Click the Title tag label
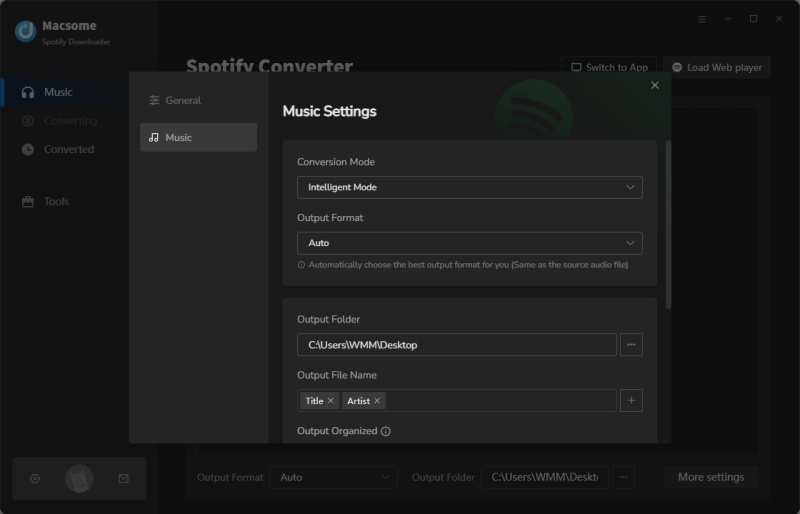The image size is (800, 514). [314, 401]
